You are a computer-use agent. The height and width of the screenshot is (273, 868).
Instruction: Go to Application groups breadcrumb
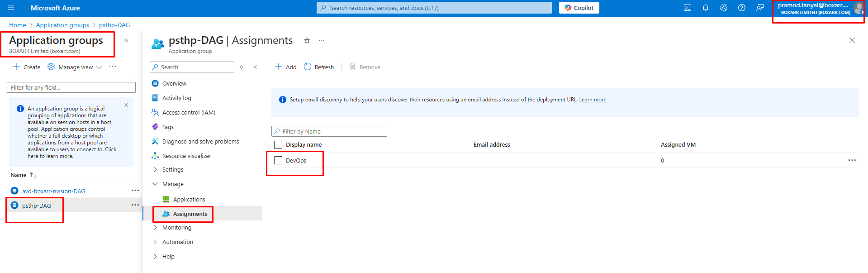62,25
